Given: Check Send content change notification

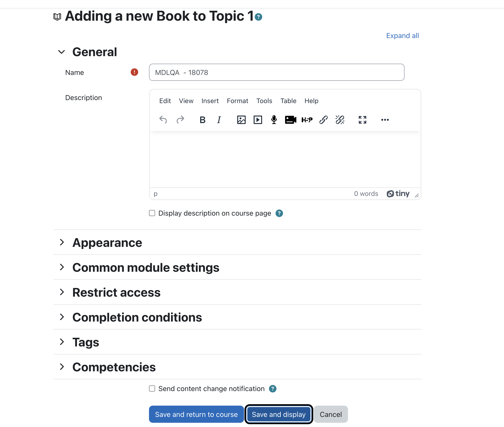Looking at the screenshot, I should pos(152,388).
